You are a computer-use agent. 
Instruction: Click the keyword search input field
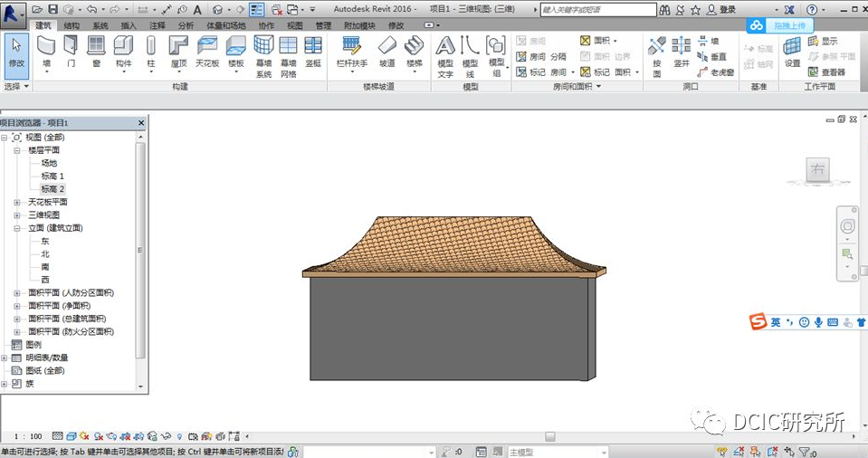597,9
